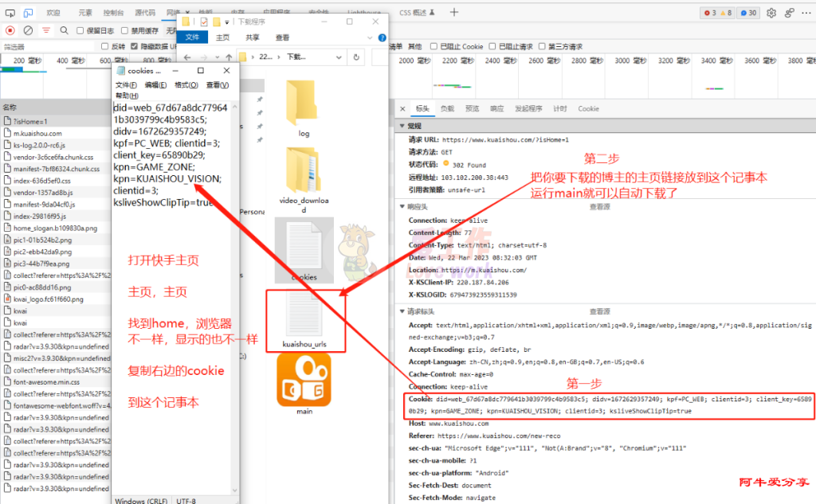Tick the 第三方请求 checkbox

tap(542, 46)
